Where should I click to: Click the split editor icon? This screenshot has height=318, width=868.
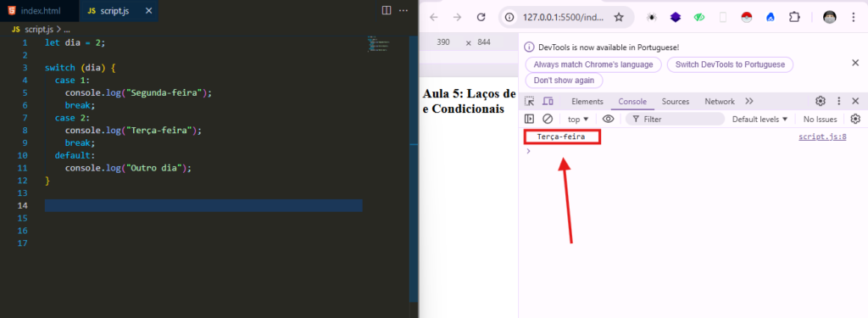pyautogui.click(x=387, y=10)
